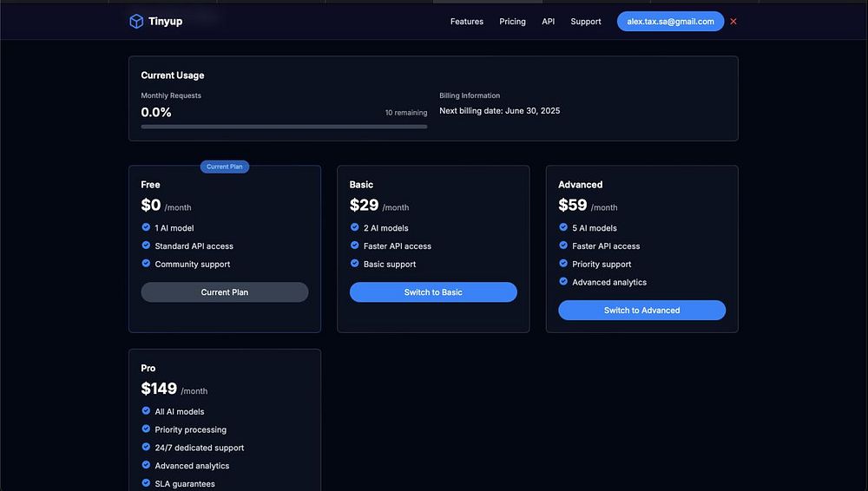Image resolution: width=868 pixels, height=491 pixels.
Task: Click Next billing date: June 30, 2025
Action: pos(500,111)
